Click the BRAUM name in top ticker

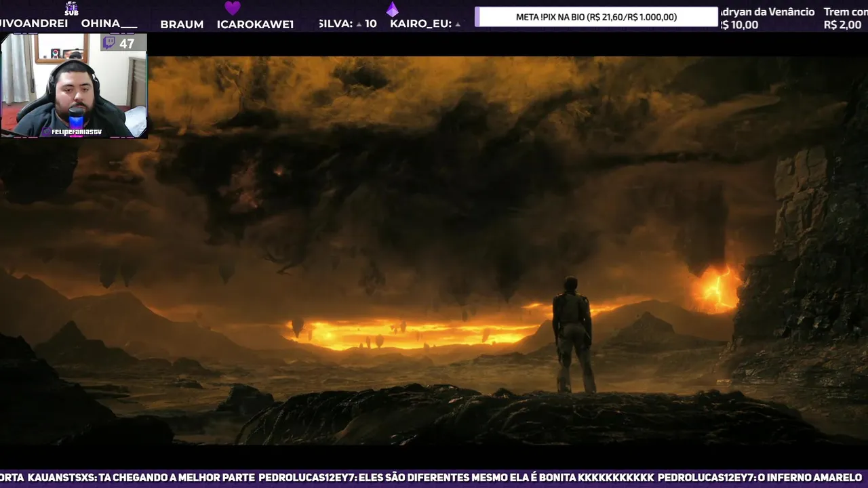(182, 24)
